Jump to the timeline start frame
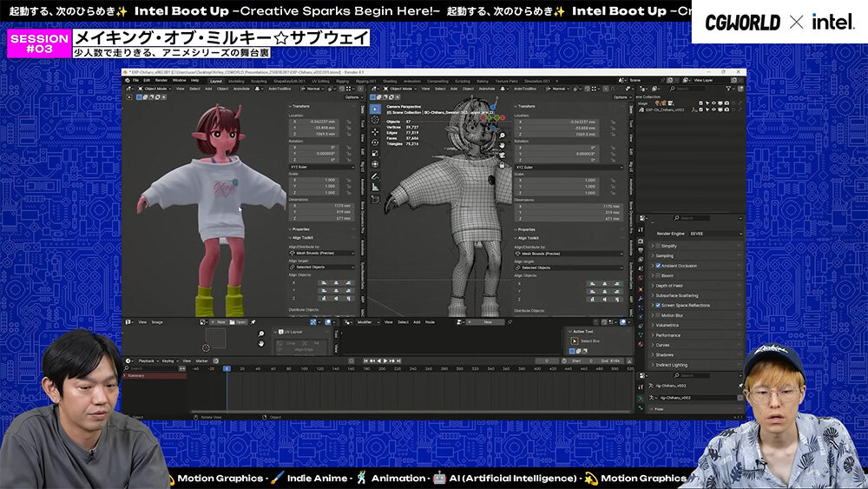This screenshot has height=489, width=868. pyautogui.click(x=366, y=360)
